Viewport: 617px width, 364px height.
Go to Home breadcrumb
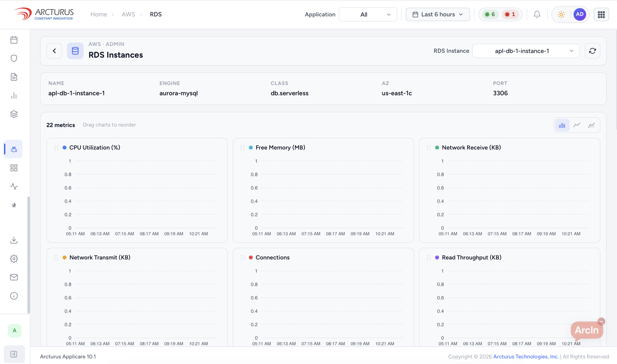pos(99,14)
